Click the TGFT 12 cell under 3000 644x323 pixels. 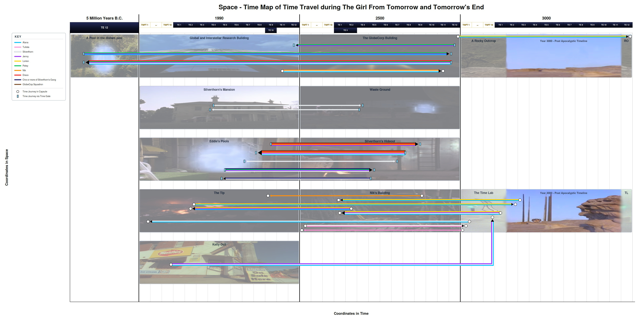click(489, 25)
